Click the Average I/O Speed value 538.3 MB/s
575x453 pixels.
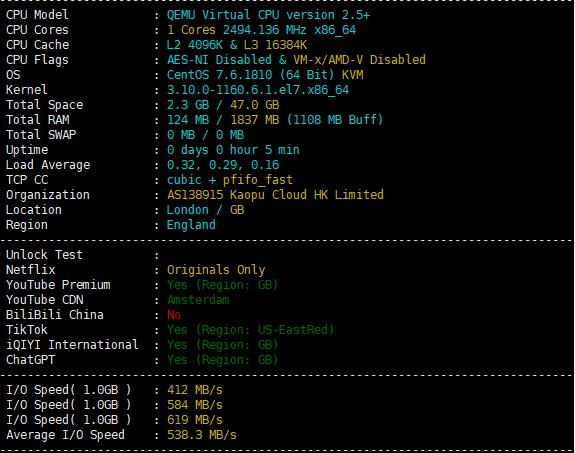[202, 435]
